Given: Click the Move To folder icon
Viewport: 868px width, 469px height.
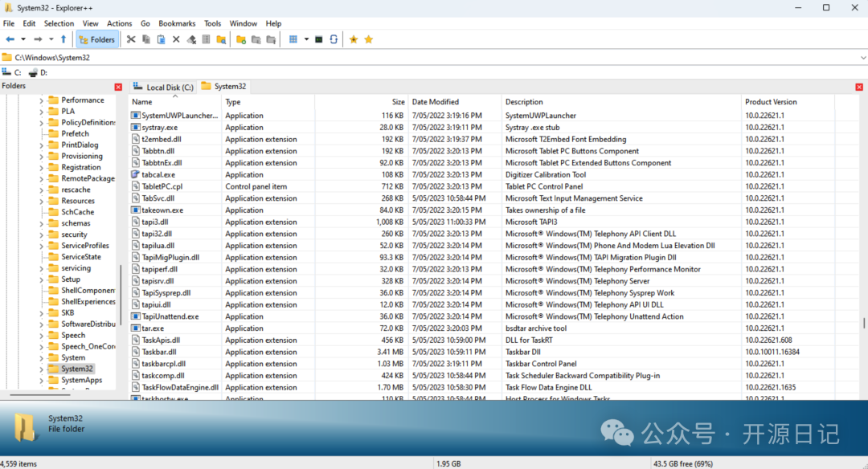Looking at the screenshot, I should pos(271,39).
